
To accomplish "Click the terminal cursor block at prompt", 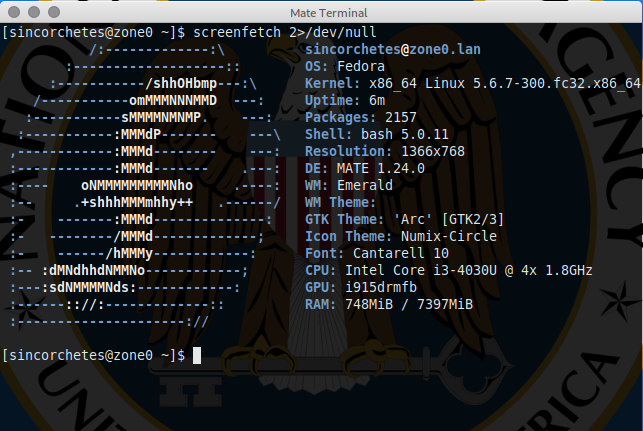I will [x=198, y=356].
